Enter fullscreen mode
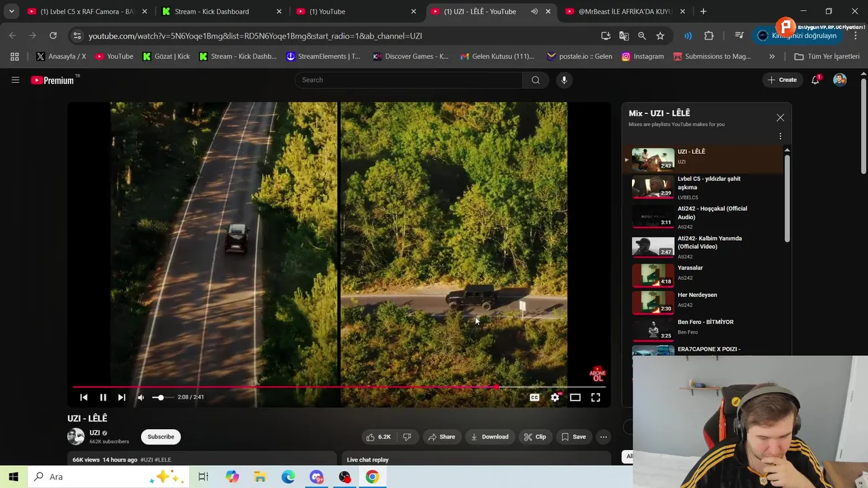This screenshot has height=488, width=868. (595, 397)
